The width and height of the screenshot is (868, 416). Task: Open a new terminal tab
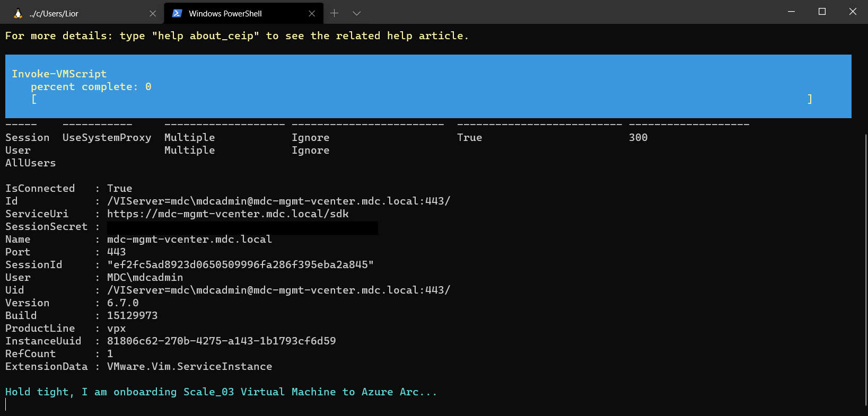pyautogui.click(x=334, y=13)
